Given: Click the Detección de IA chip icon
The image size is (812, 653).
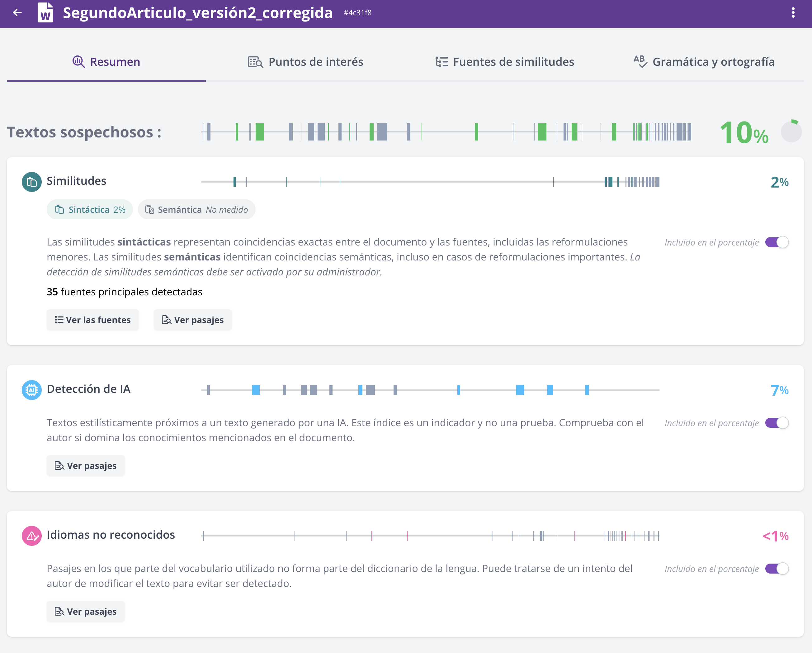Looking at the screenshot, I should (32, 390).
